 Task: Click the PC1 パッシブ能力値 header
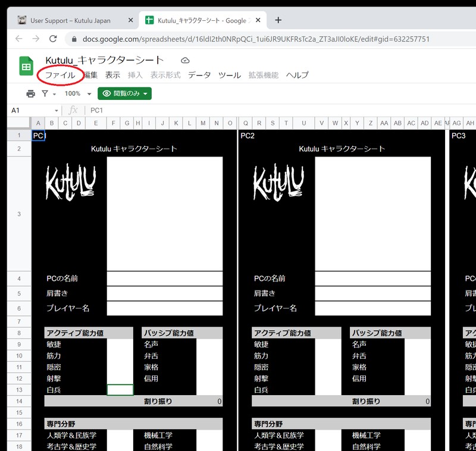[x=182, y=333]
